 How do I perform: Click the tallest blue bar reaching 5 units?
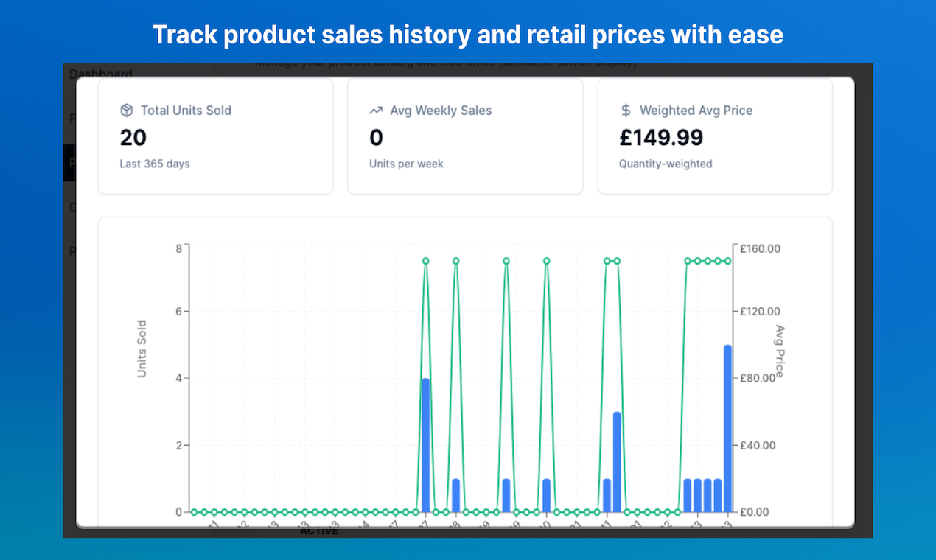(727, 428)
